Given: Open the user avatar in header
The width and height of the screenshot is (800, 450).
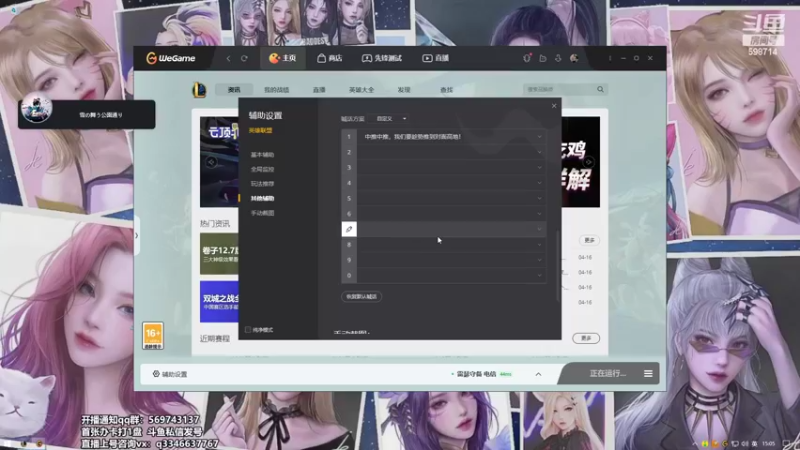Looking at the screenshot, I should pos(574,59).
